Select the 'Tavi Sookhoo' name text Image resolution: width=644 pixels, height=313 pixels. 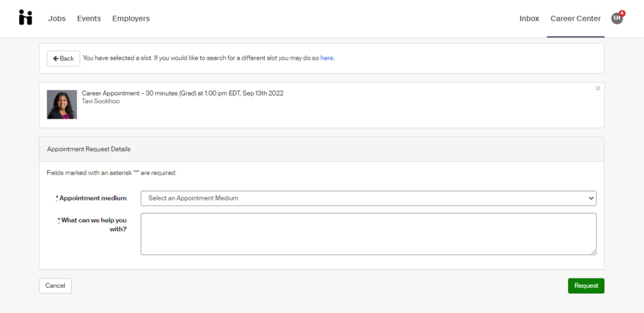point(101,101)
